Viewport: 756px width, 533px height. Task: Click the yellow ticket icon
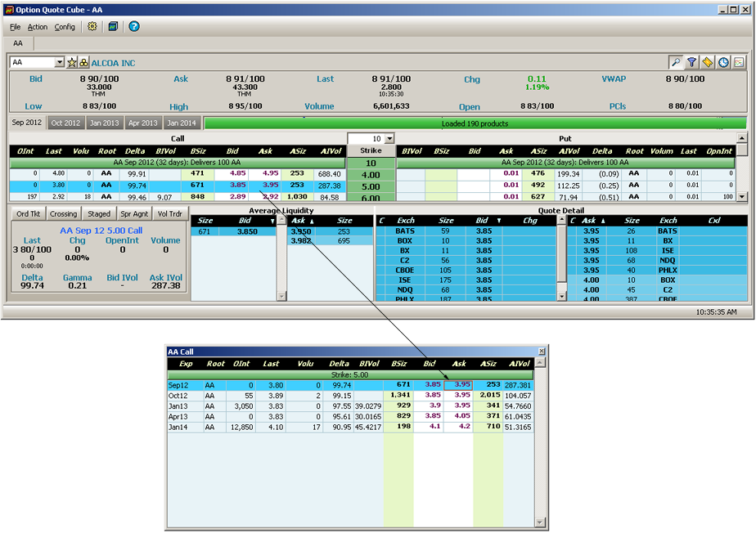(707, 63)
